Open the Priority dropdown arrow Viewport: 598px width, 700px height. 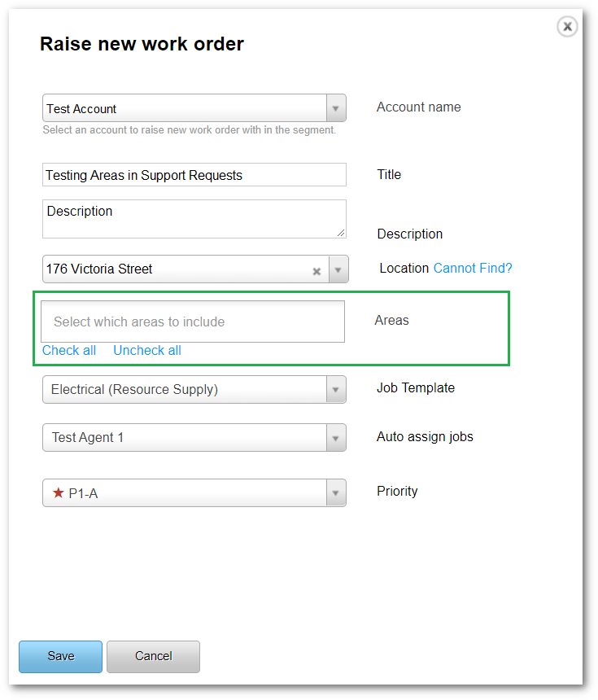336,492
